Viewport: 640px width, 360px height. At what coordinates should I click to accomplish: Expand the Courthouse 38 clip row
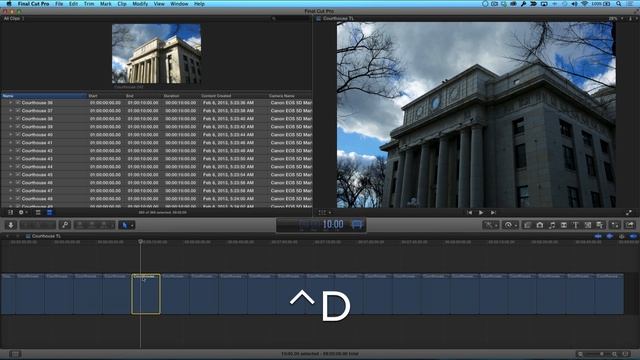coord(11,119)
